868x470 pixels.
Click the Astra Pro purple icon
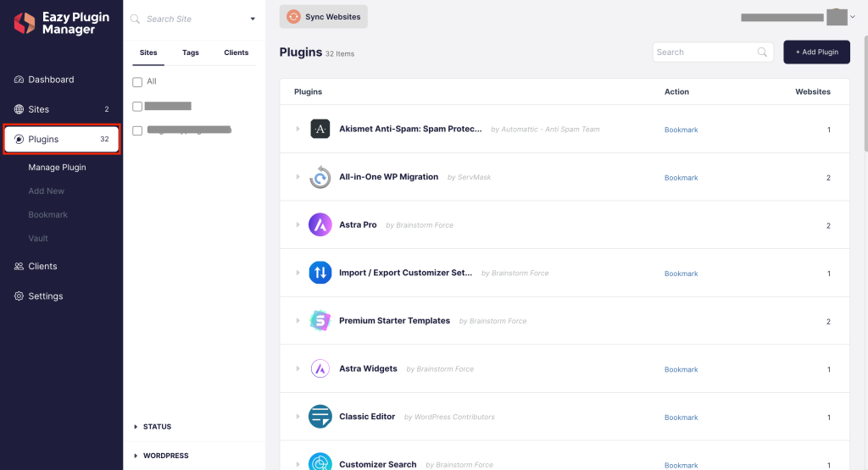point(320,225)
